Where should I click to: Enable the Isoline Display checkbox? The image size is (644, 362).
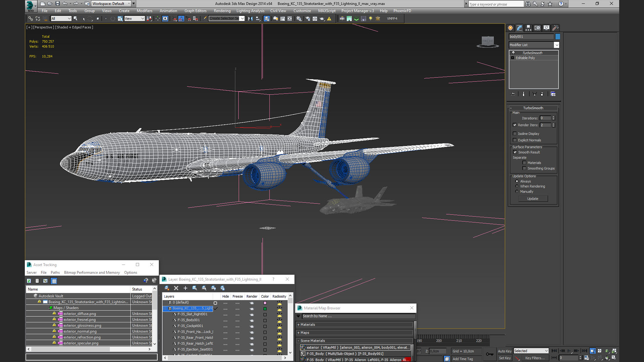(515, 134)
